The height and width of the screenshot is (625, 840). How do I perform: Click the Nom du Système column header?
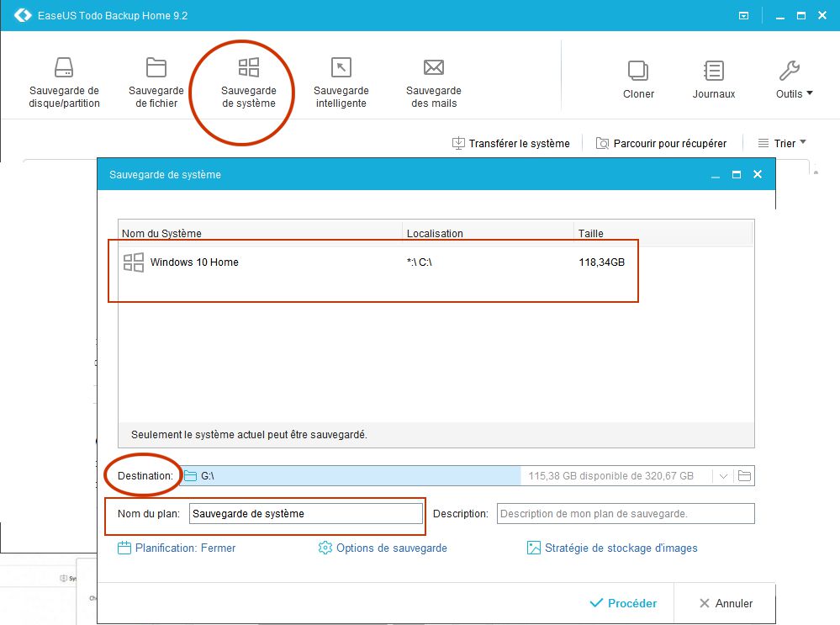tap(161, 234)
